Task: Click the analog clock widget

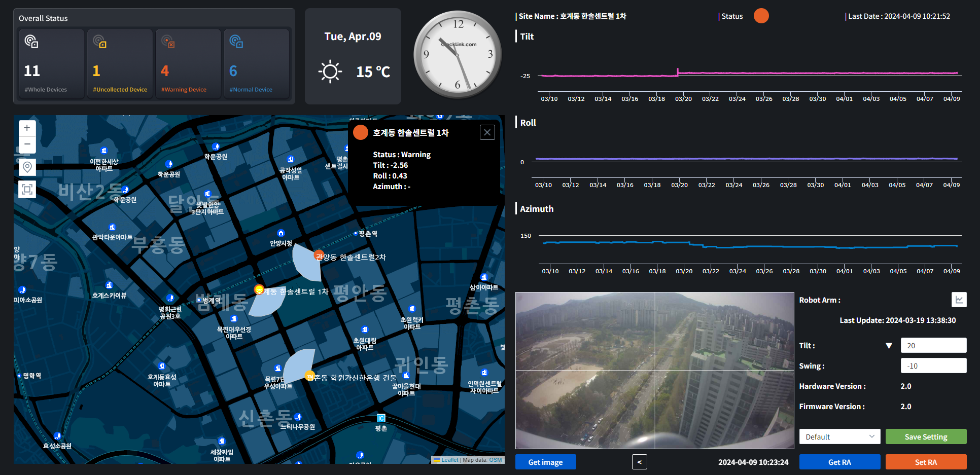Action: point(458,54)
